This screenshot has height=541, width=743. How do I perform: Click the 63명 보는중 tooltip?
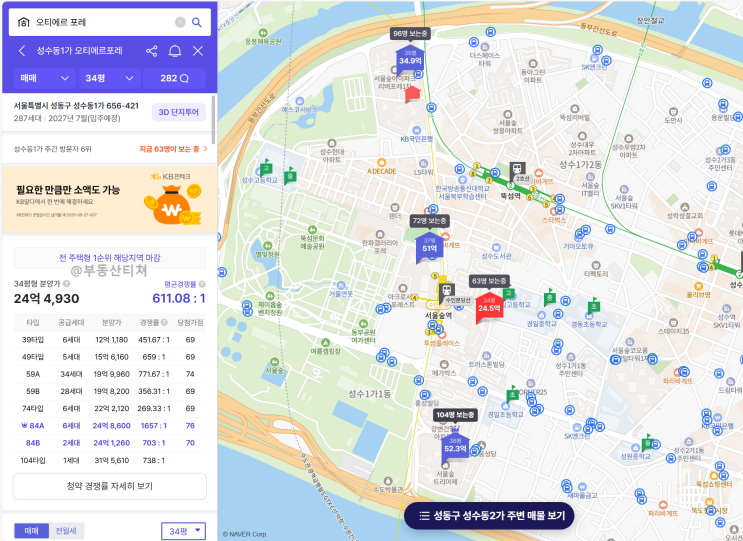pyautogui.click(x=489, y=280)
